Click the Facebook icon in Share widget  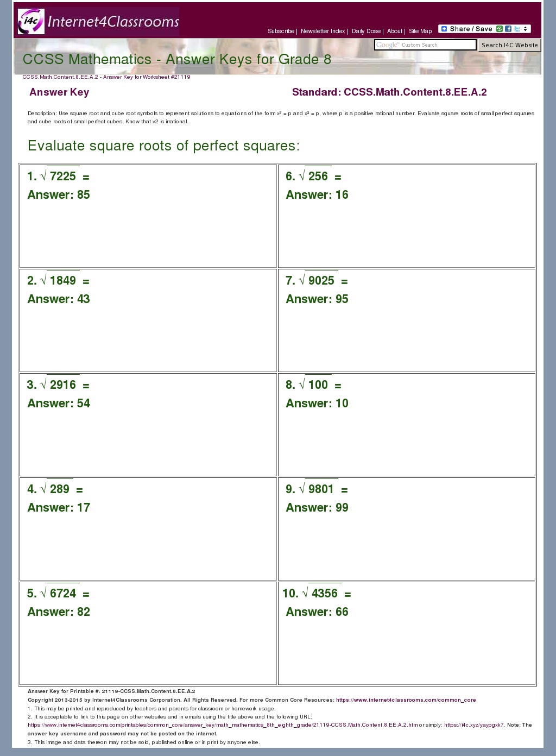(508, 29)
